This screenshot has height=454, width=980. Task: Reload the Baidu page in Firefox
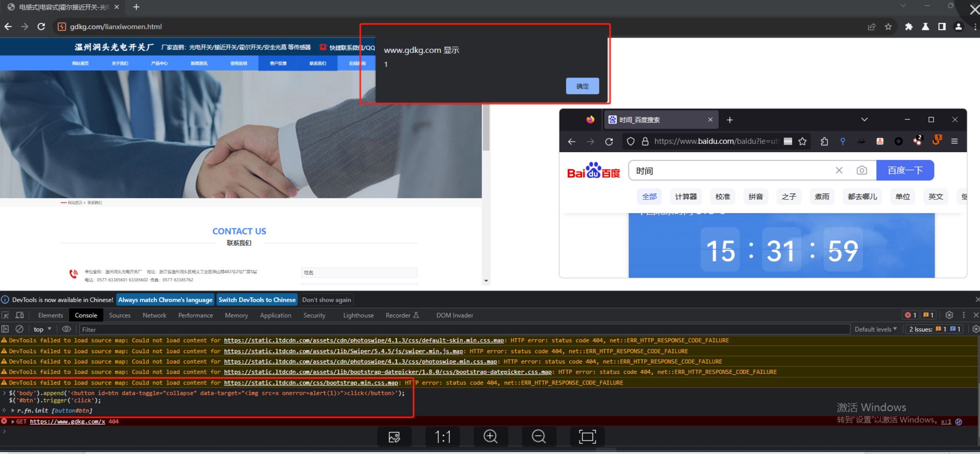609,141
